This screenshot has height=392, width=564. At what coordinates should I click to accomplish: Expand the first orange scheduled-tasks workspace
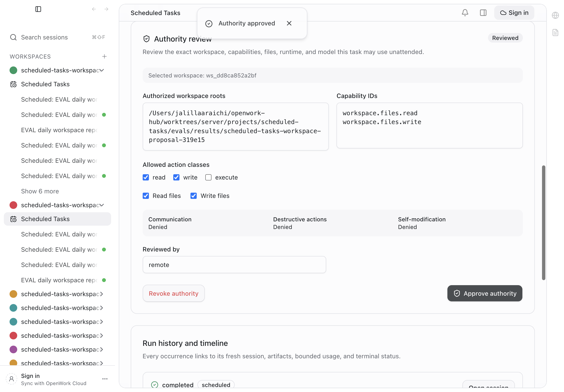101,294
